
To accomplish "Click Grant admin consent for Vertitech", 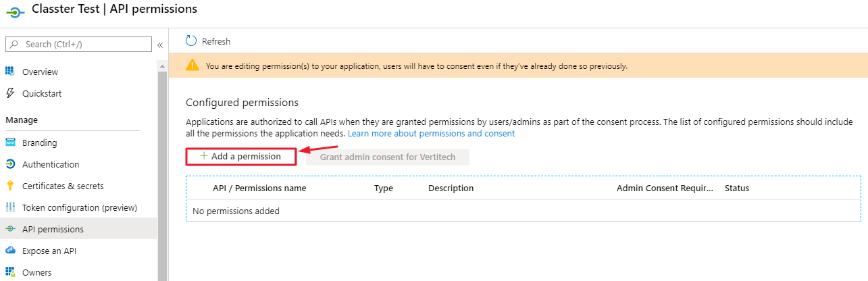I will pyautogui.click(x=388, y=157).
